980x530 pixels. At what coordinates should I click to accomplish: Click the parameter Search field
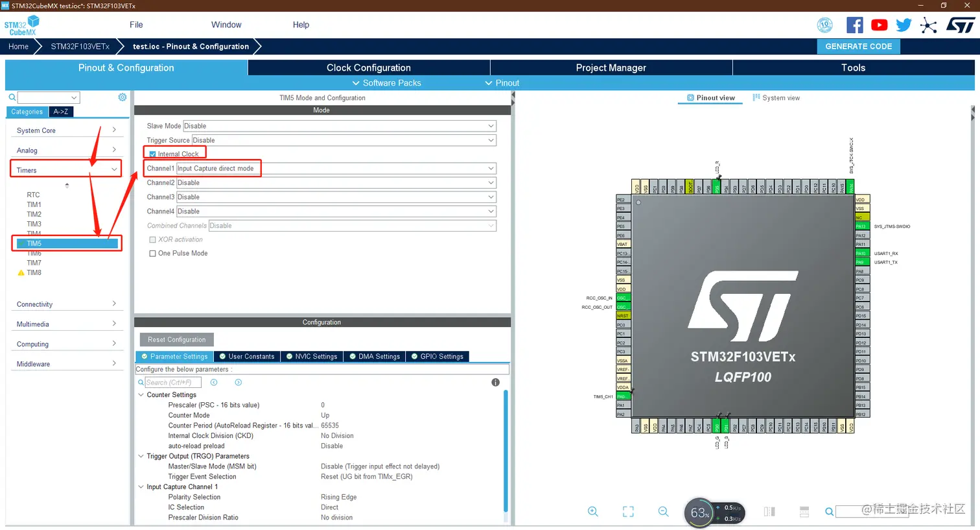174,383
